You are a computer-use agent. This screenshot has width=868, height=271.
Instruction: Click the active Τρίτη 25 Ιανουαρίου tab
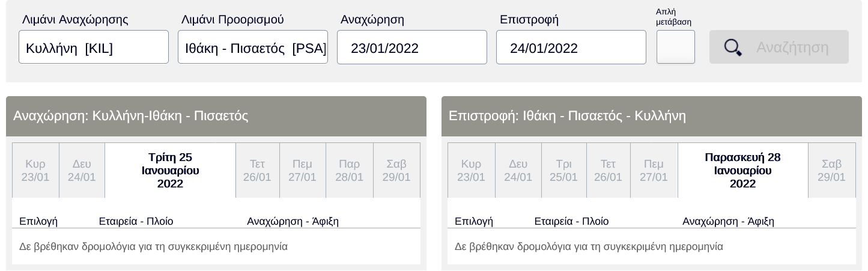(x=170, y=171)
